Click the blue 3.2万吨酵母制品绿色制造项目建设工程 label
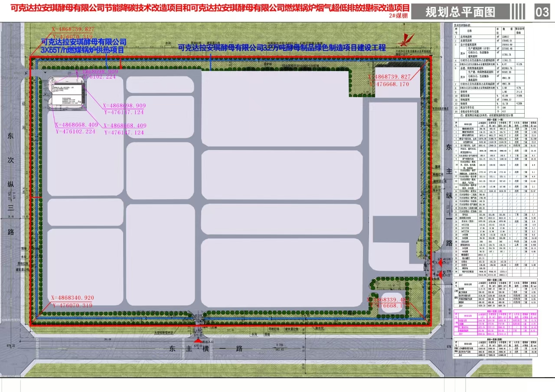The image size is (555, 392). [x=282, y=48]
